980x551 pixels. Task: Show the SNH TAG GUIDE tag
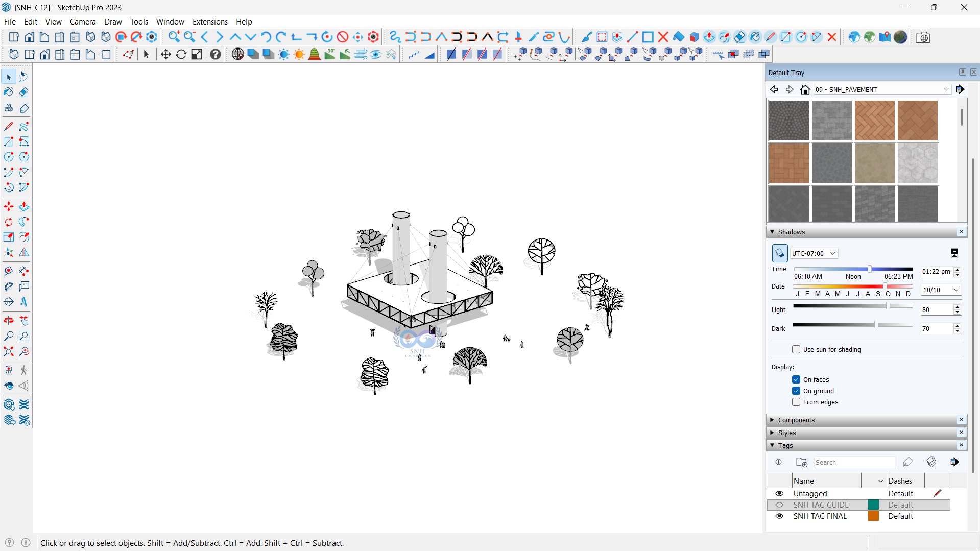tap(779, 505)
